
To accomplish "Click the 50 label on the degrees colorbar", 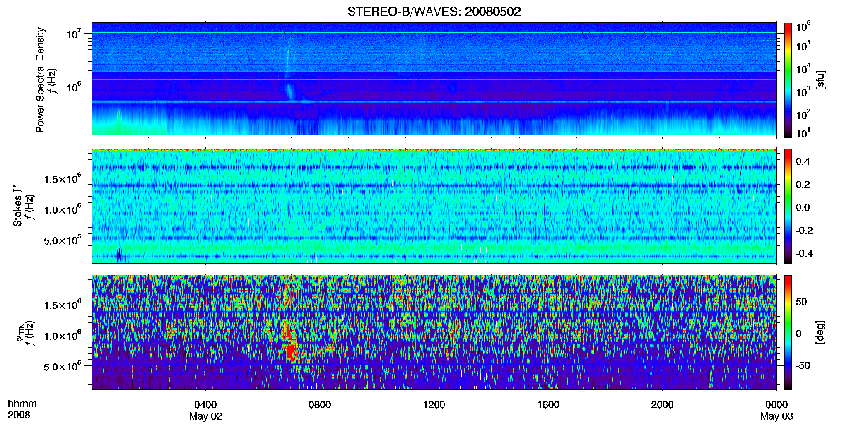I will (801, 302).
